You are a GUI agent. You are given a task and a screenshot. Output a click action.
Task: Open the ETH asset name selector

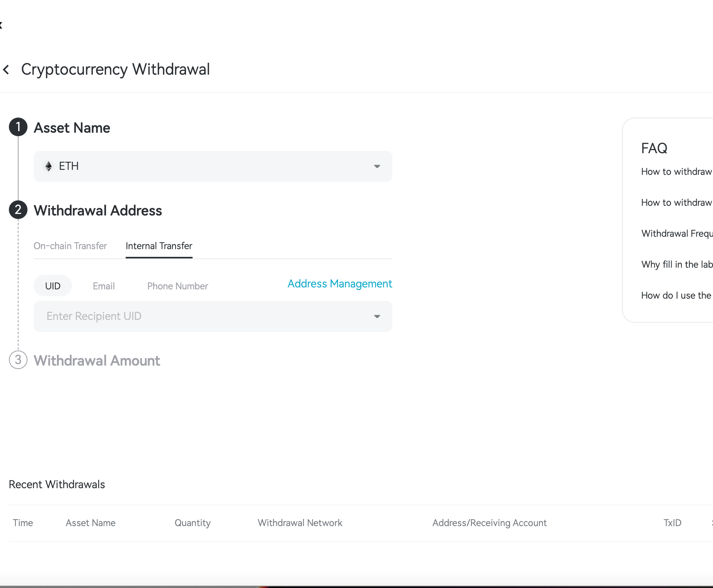[213, 166]
